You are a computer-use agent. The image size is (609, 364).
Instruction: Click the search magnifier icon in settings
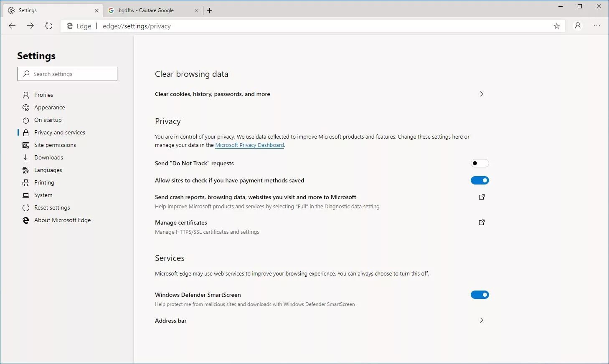[26, 74]
